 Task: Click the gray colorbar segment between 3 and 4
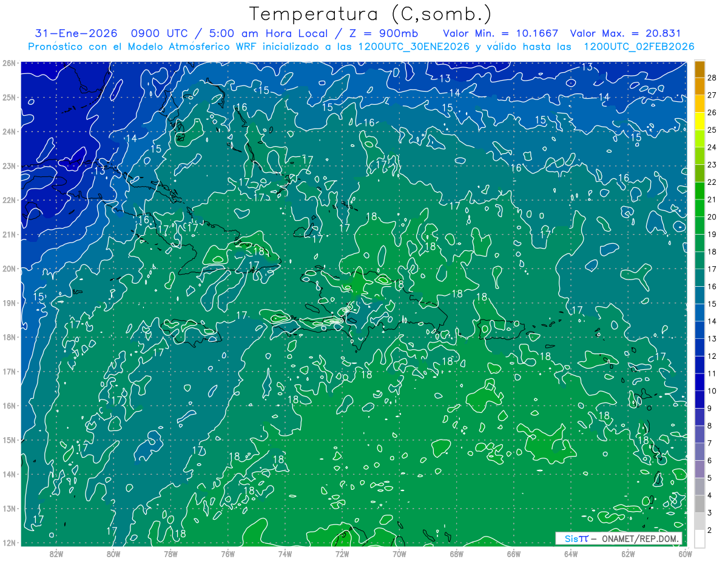[x=699, y=504]
